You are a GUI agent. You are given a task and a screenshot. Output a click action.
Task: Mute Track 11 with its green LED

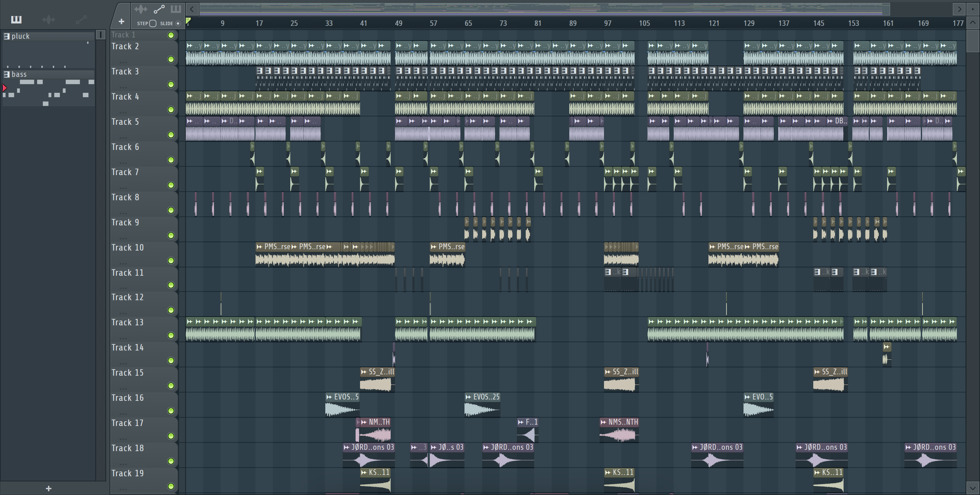click(x=171, y=285)
